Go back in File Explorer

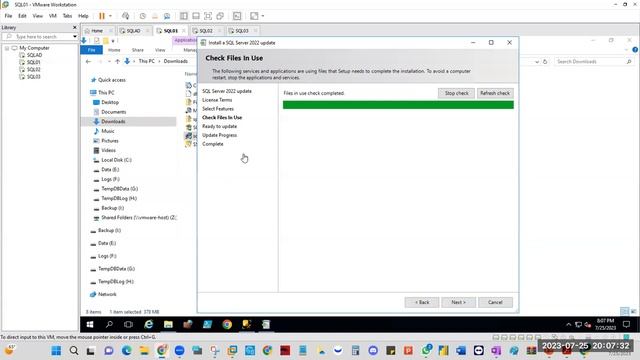(89, 61)
